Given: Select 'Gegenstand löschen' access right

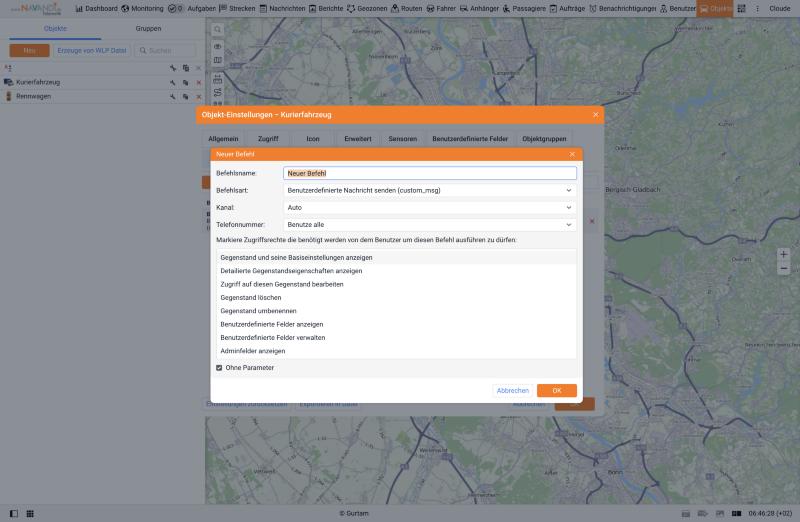Looking at the screenshot, I should tap(396, 297).
